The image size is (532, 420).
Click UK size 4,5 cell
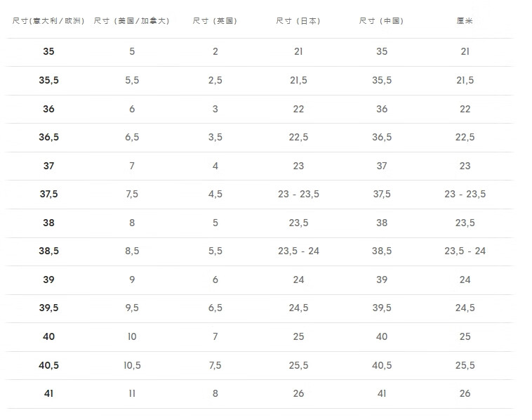[215, 194]
